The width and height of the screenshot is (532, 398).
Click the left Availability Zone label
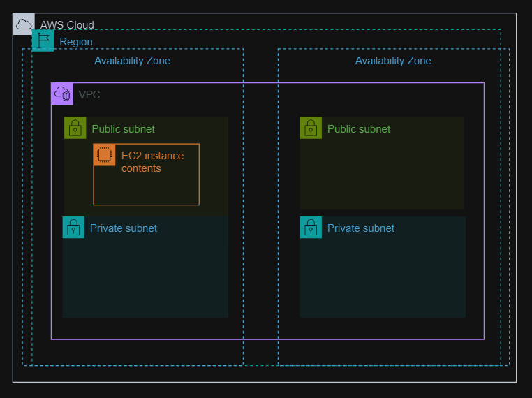(x=133, y=61)
